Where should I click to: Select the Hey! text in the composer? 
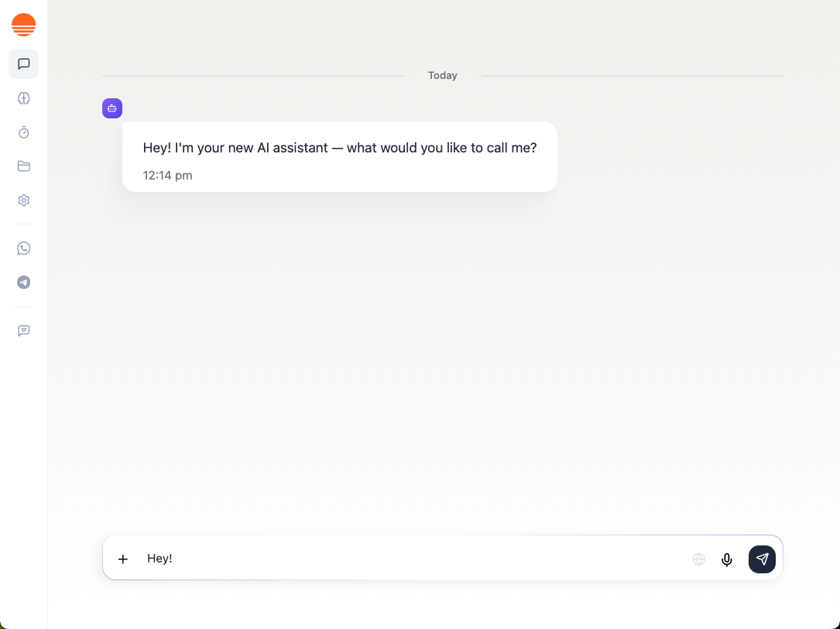(x=159, y=558)
